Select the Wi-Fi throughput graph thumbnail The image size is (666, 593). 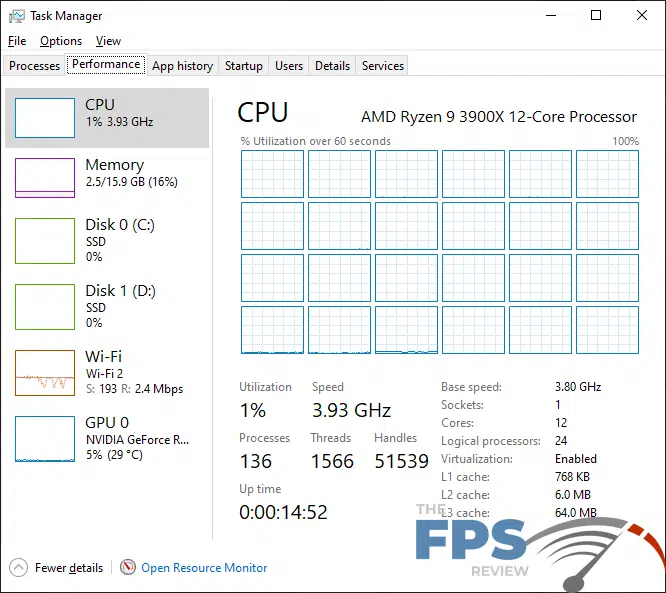[45, 373]
